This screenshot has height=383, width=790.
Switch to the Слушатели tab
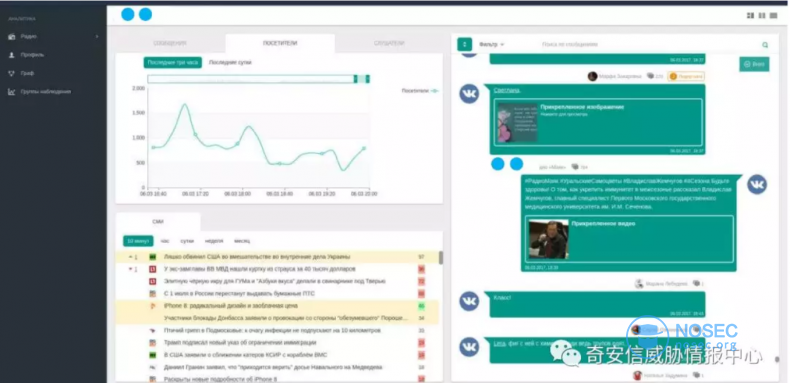coord(389,43)
